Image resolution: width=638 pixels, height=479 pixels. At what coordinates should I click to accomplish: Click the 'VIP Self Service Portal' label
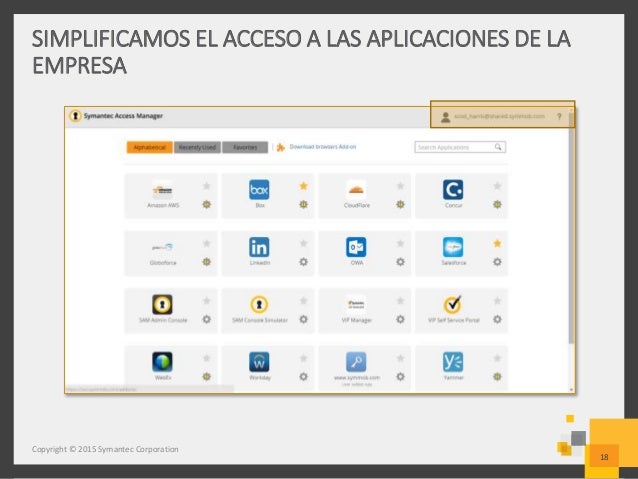tap(454, 320)
